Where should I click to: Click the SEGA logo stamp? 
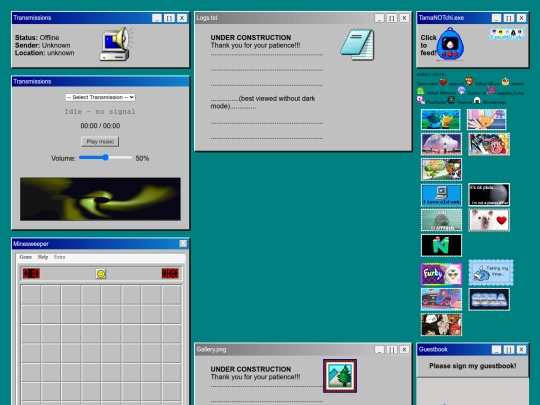[x=489, y=300]
